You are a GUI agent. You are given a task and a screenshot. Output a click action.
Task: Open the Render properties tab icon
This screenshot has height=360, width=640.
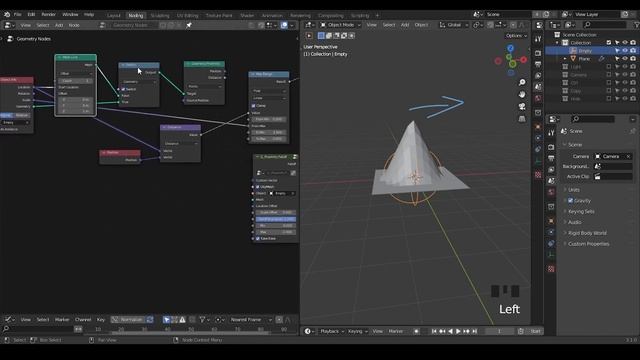pyautogui.click(x=551, y=147)
